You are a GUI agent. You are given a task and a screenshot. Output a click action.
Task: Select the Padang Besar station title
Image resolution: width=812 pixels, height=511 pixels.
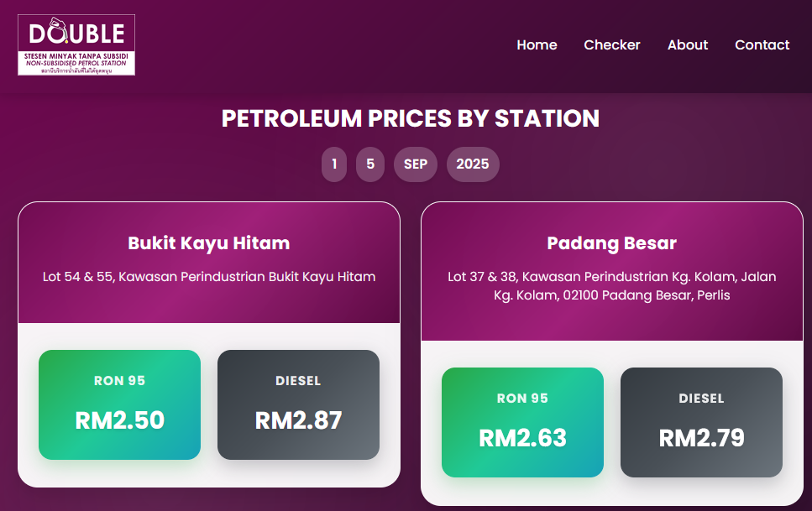coord(611,243)
